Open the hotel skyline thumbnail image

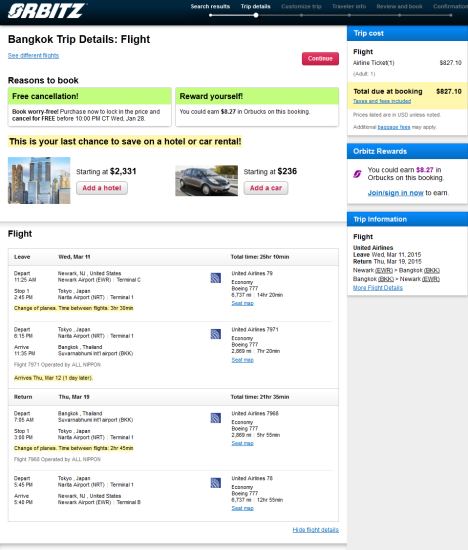pos(39,180)
